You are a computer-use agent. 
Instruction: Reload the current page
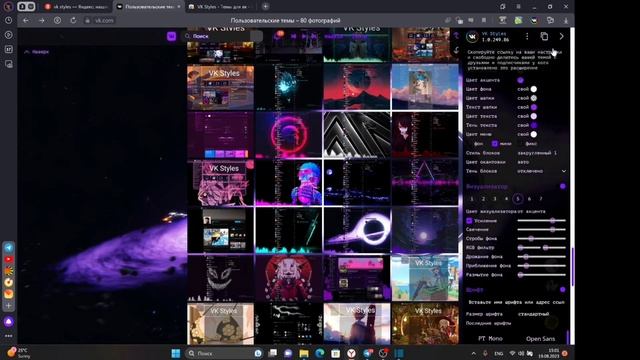73,20
